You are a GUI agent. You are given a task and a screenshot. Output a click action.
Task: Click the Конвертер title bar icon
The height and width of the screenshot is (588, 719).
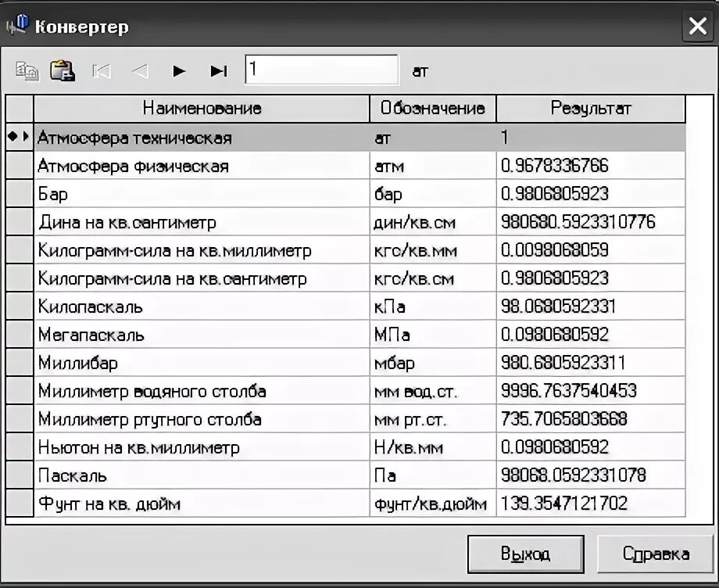(17, 25)
